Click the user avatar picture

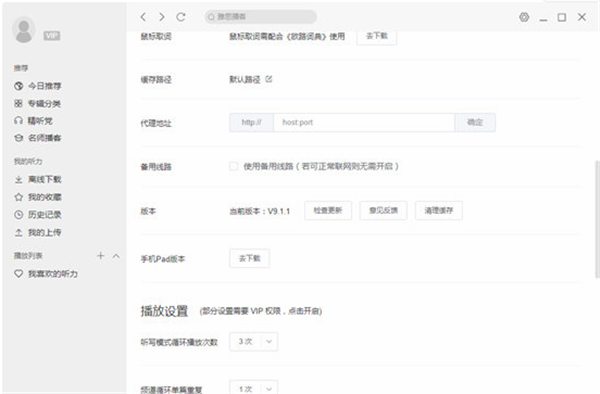click(x=24, y=30)
